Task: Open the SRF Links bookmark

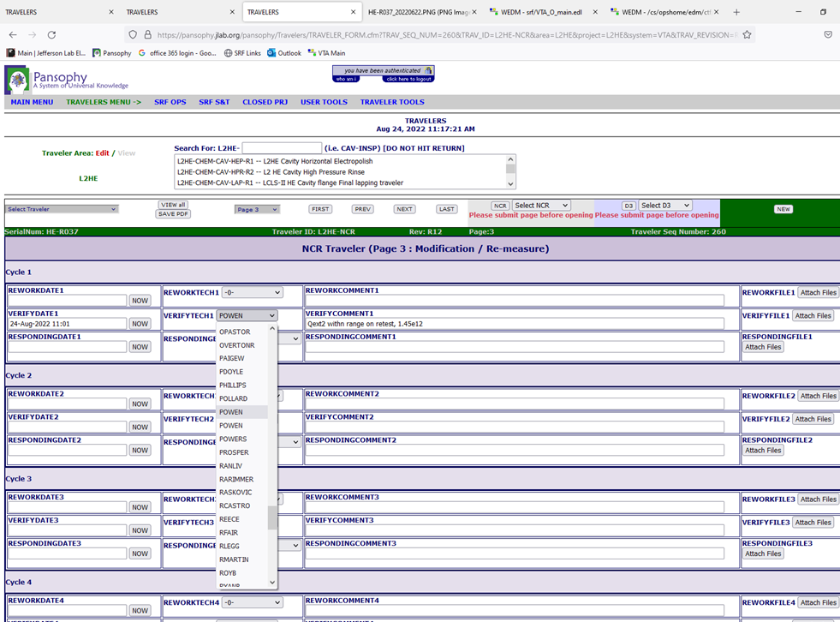Action: click(x=242, y=53)
